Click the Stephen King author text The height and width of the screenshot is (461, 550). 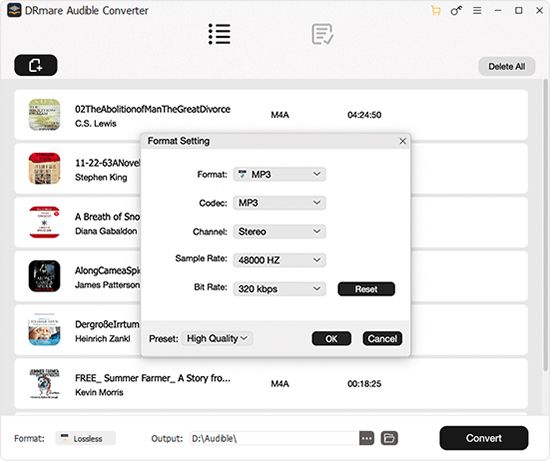101,177
